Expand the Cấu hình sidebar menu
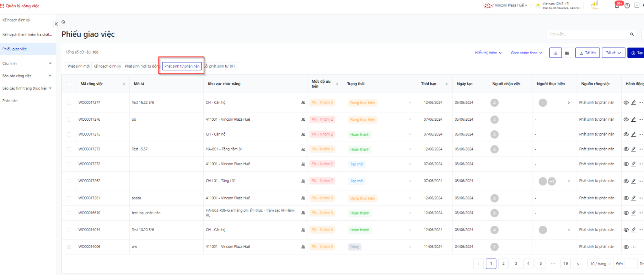This screenshot has width=644, height=275. (27, 64)
